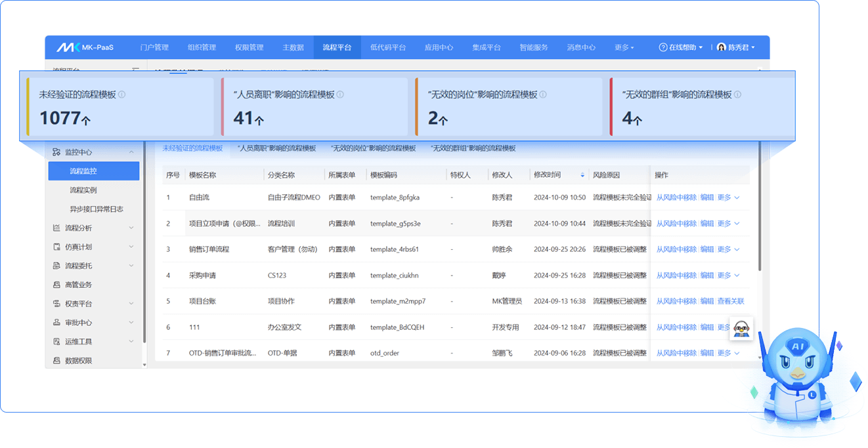Click 从风险中移除 for 销售订单流程 row
This screenshot has height=448, width=868.
coord(676,249)
